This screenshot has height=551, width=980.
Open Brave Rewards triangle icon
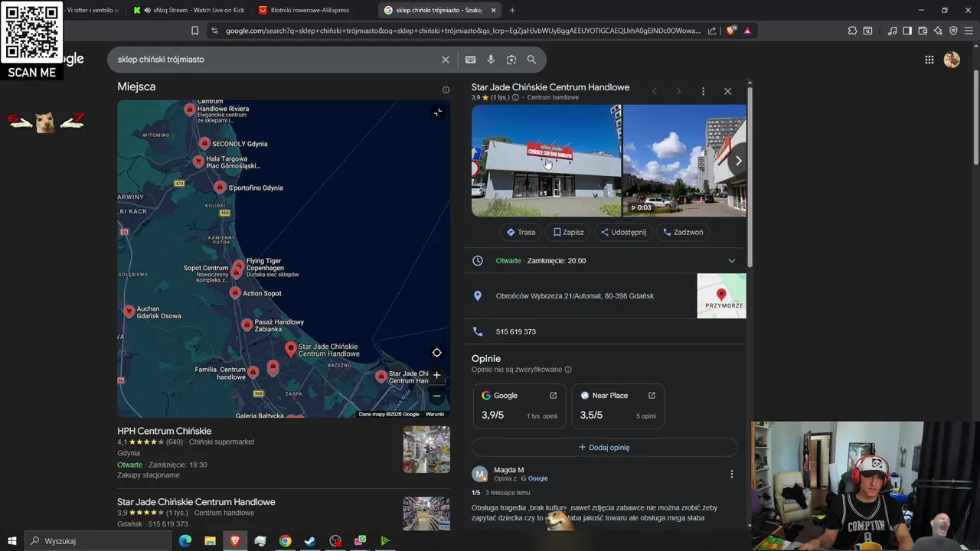747,31
